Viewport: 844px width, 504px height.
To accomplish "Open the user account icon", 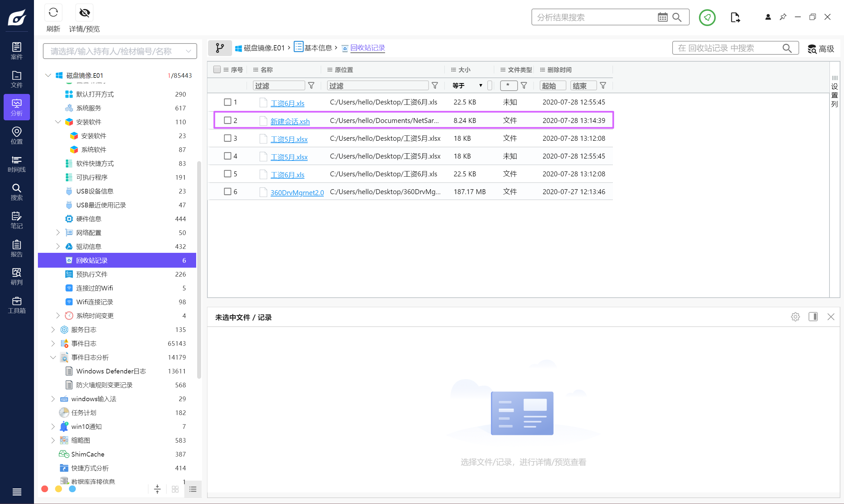I will pos(768,17).
